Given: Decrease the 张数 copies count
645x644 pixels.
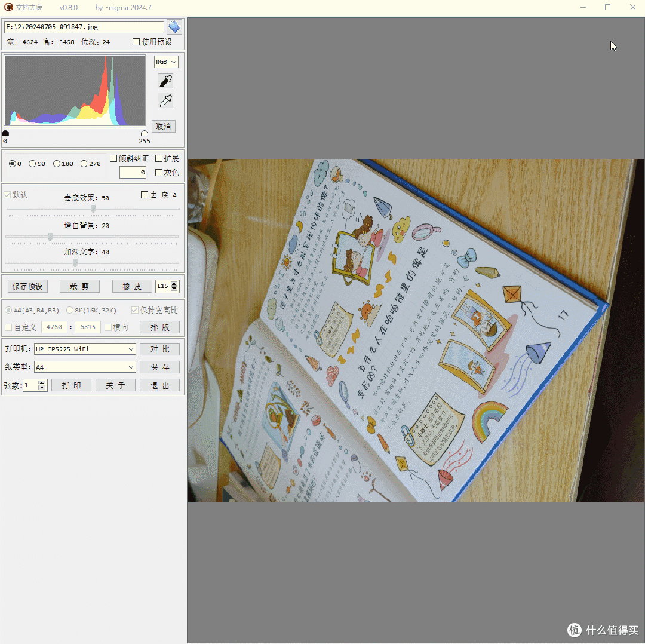Looking at the screenshot, I should (x=42, y=388).
